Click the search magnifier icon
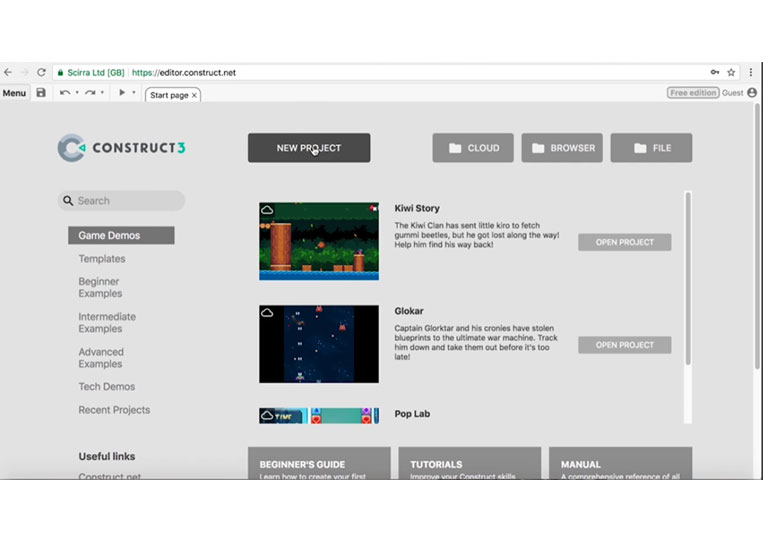 [x=68, y=201]
